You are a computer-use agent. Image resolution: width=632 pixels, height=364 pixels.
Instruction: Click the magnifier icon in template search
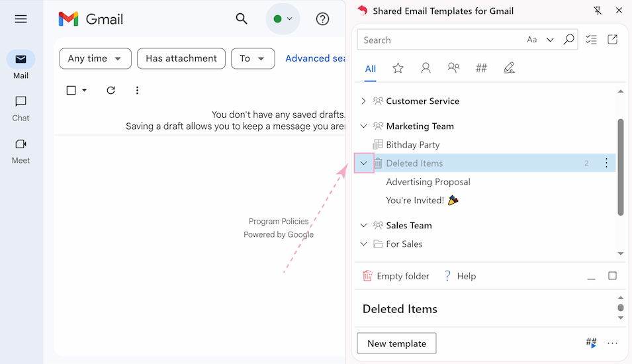tap(568, 39)
